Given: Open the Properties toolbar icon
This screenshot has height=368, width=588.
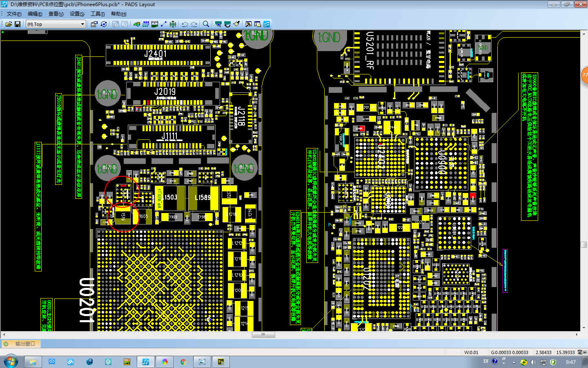Looking at the screenshot, I should 94,24.
